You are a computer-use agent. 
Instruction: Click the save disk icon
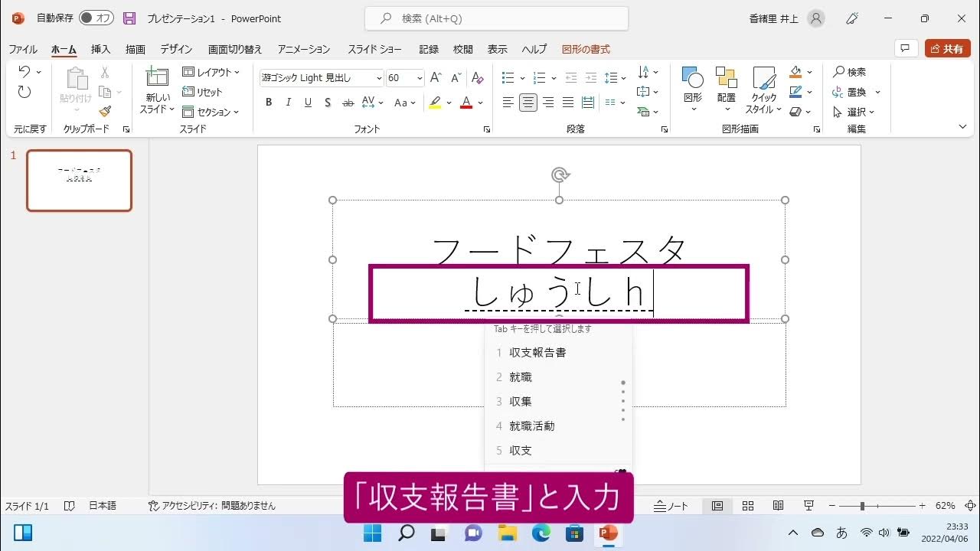(129, 18)
